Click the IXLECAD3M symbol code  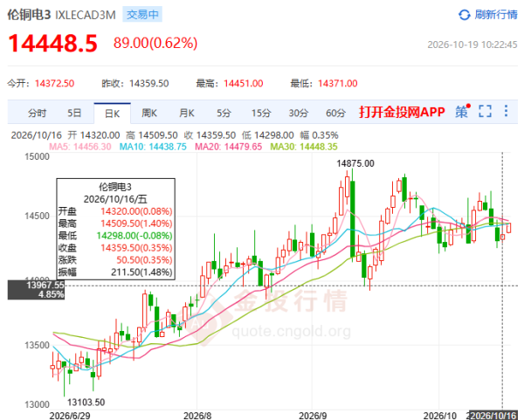point(86,15)
